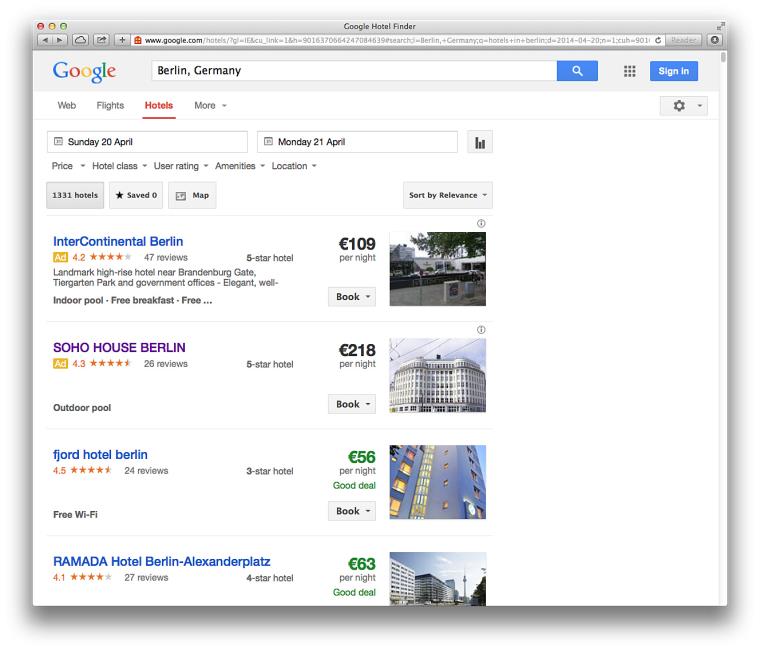The width and height of the screenshot is (760, 651).
Task: View InterContinental Berlin photo thumbnail
Action: tap(438, 269)
